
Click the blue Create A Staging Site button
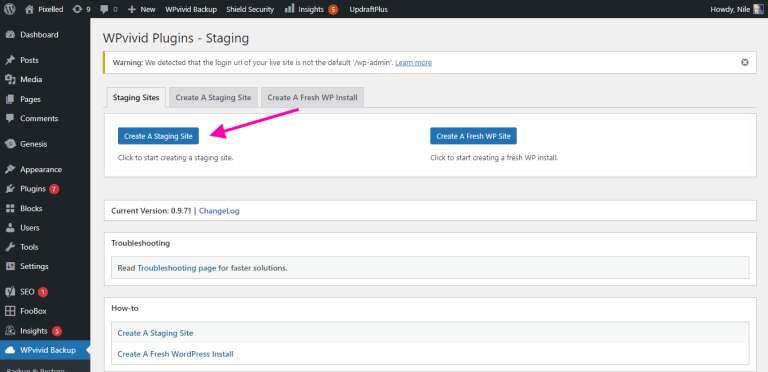(158, 136)
